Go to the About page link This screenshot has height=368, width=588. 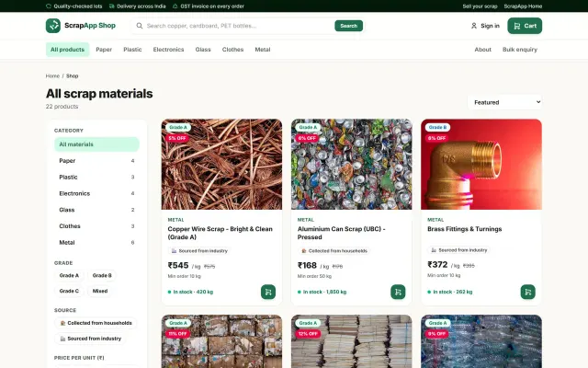click(482, 49)
